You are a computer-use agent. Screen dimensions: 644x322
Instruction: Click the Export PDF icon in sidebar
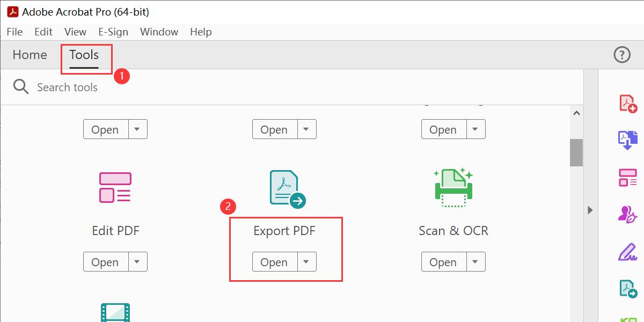(x=627, y=288)
